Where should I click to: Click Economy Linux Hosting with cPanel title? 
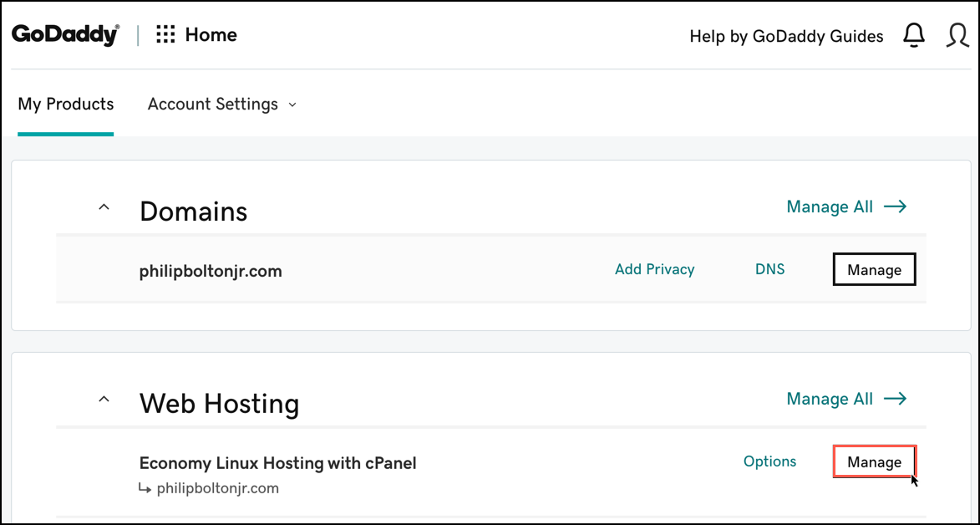point(277,463)
